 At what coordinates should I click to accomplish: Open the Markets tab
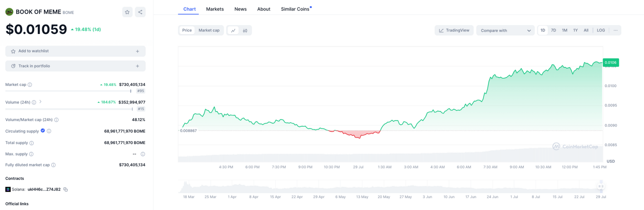(x=215, y=9)
